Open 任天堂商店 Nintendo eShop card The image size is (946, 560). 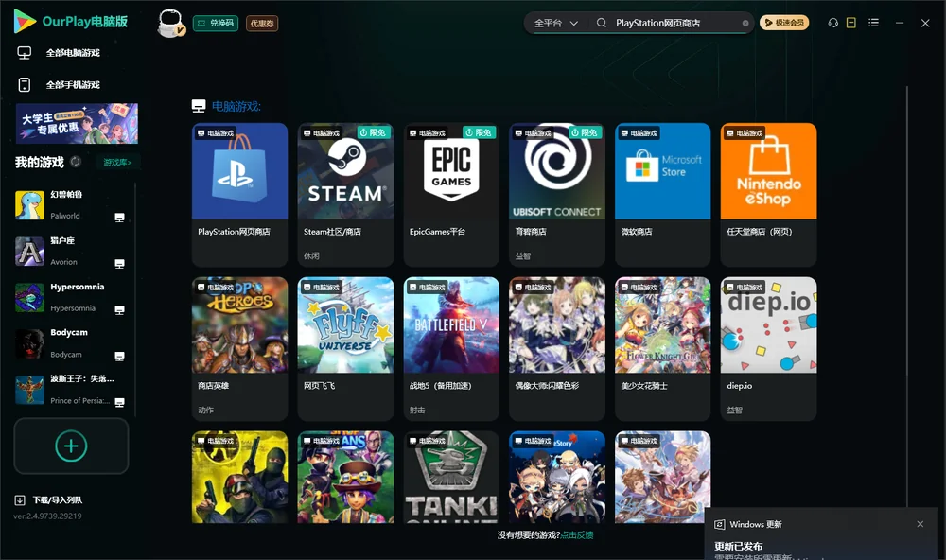point(768,194)
